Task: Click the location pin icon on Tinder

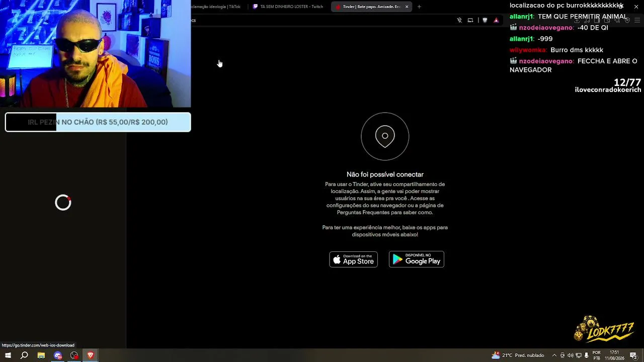Action: 385,136
